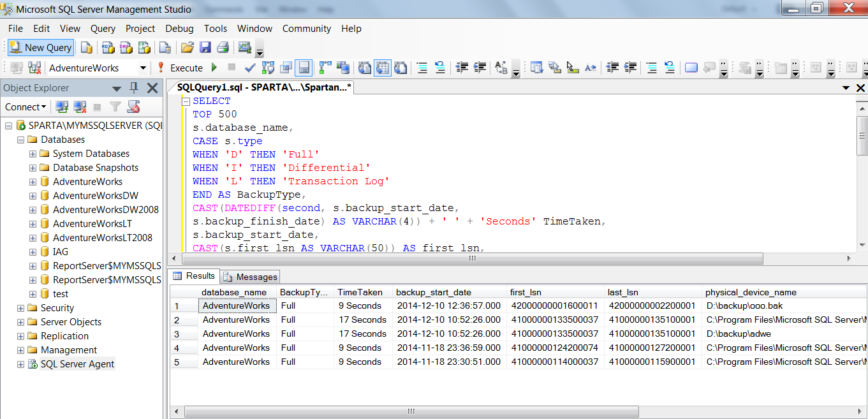Toggle Results to Text output mode
Screen dimensions: 868x419
click(x=364, y=68)
